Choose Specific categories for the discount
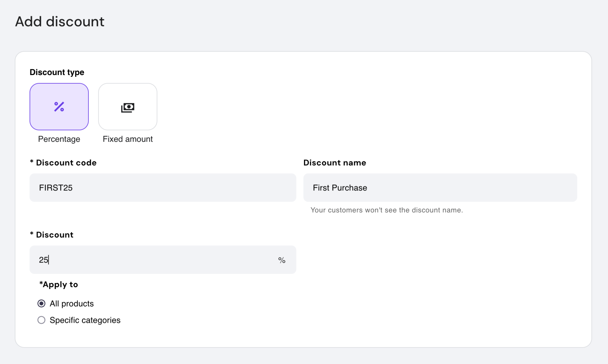This screenshot has width=608, height=364. pyautogui.click(x=42, y=320)
